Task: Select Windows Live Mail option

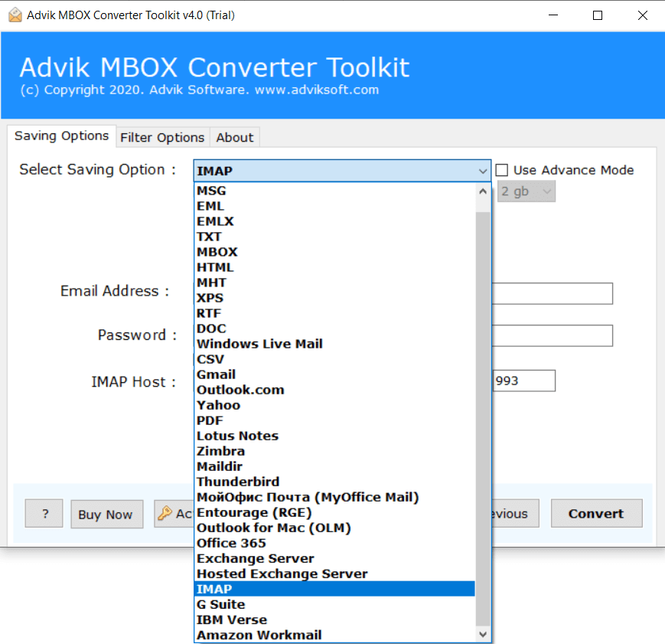Action: click(x=335, y=343)
